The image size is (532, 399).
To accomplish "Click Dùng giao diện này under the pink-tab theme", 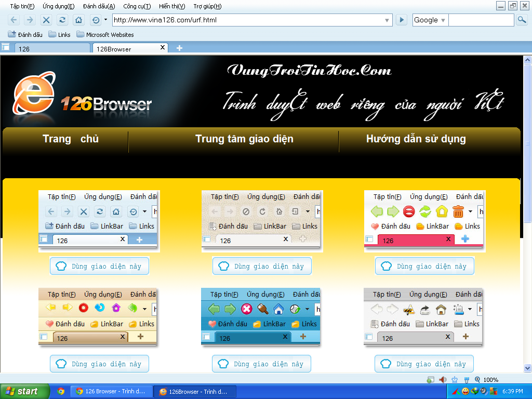I will (x=424, y=266).
